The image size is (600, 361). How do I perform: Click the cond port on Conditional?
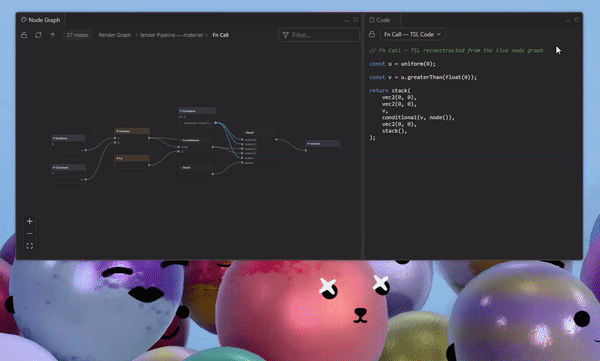179,147
